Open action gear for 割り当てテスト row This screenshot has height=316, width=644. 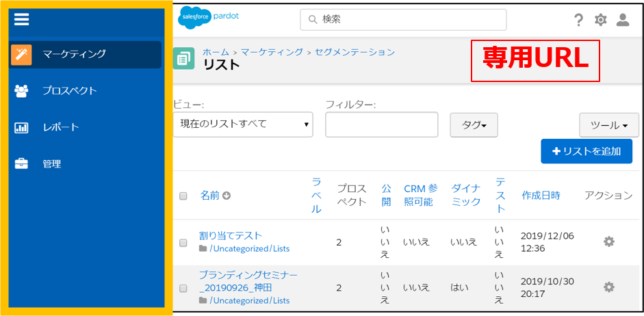608,241
